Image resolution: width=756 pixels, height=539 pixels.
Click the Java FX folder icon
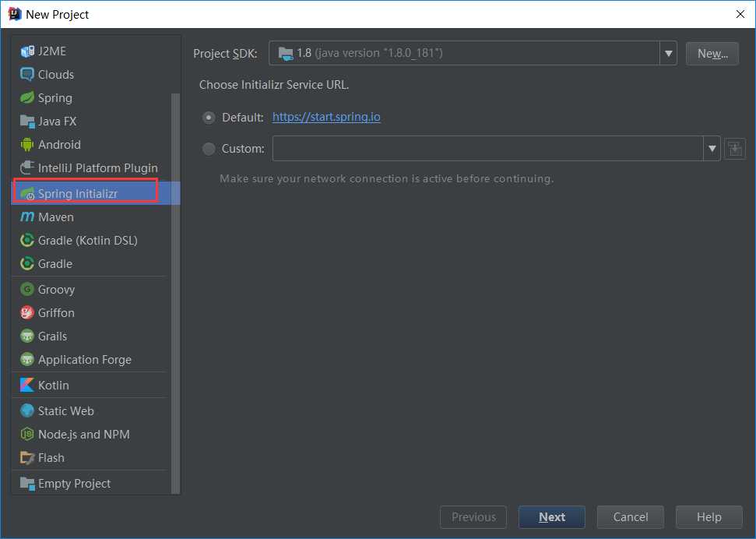[27, 121]
